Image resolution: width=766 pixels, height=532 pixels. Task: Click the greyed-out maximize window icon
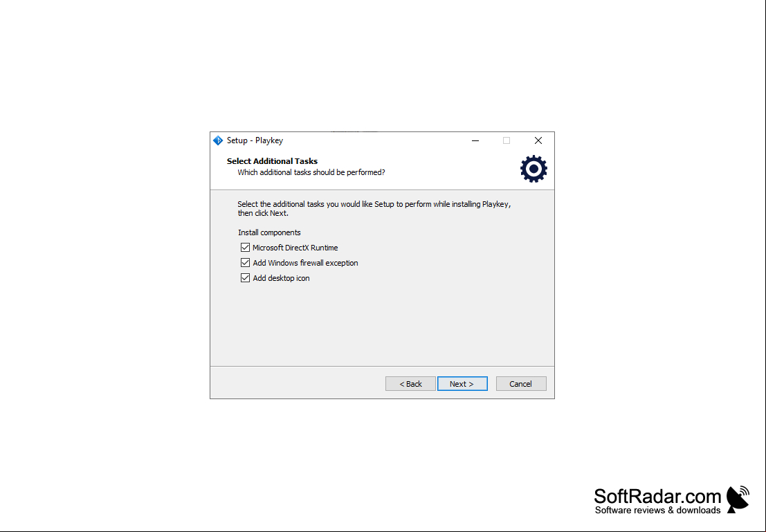coord(507,140)
